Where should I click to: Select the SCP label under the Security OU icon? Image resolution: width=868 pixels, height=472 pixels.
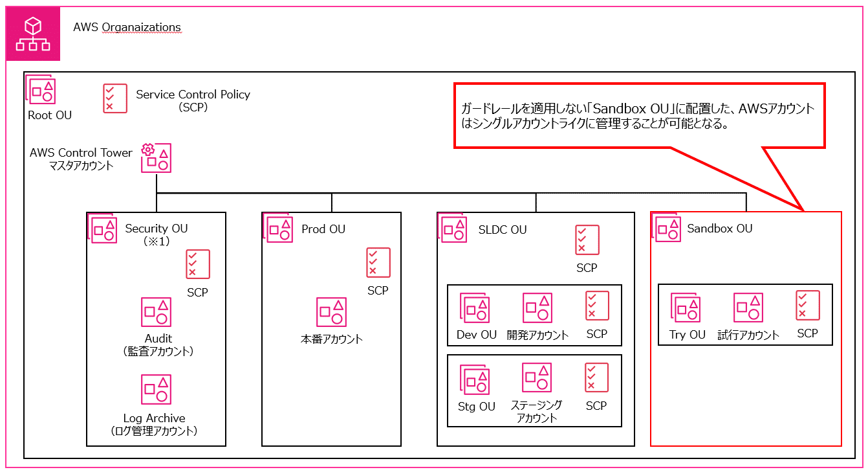(x=197, y=293)
